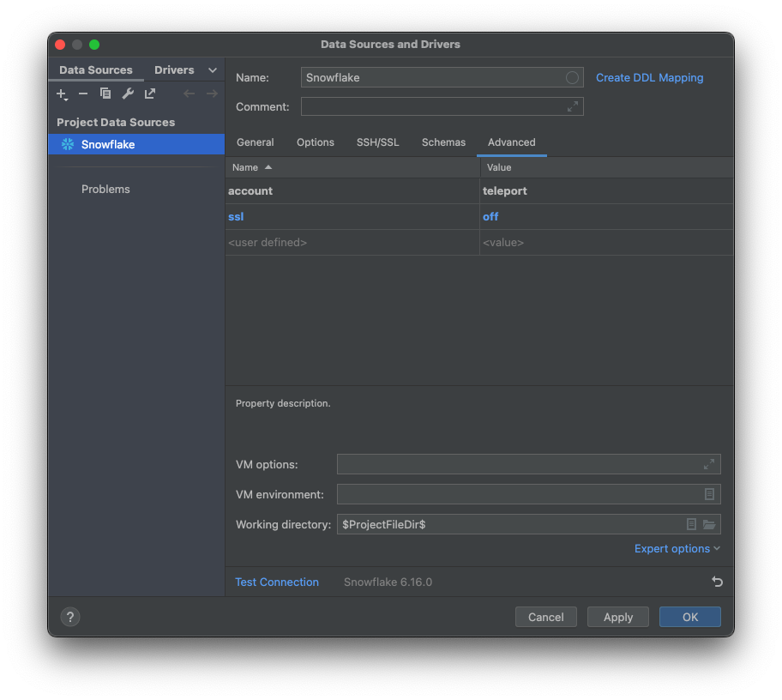782x700 pixels.
Task: Expand the Comment field editor
Action: (x=573, y=106)
